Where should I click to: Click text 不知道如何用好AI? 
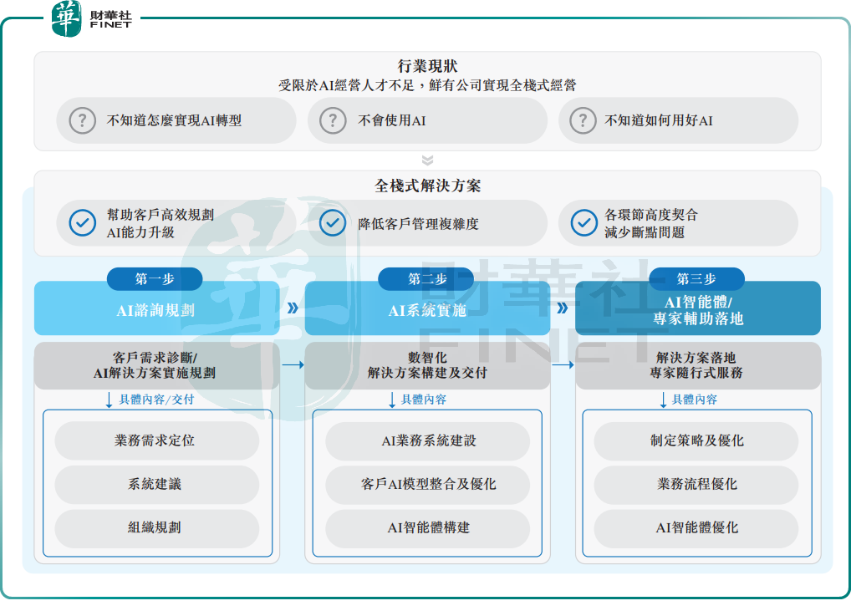pyautogui.click(x=659, y=120)
